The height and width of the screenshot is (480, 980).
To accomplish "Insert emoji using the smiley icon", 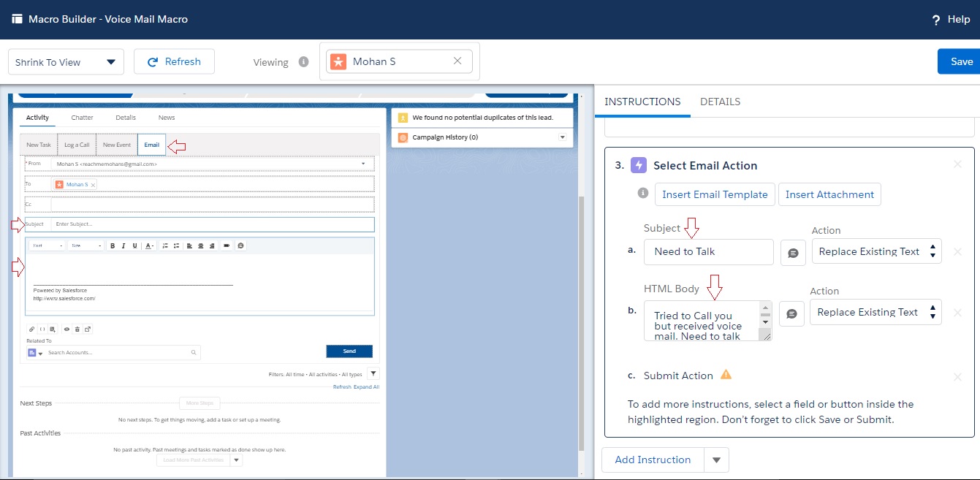I will [x=240, y=245].
